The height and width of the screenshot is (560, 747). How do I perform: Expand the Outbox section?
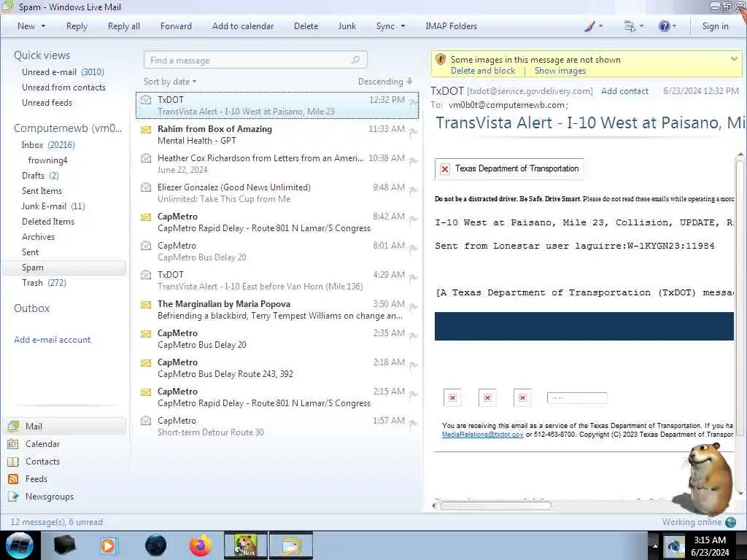(x=32, y=308)
